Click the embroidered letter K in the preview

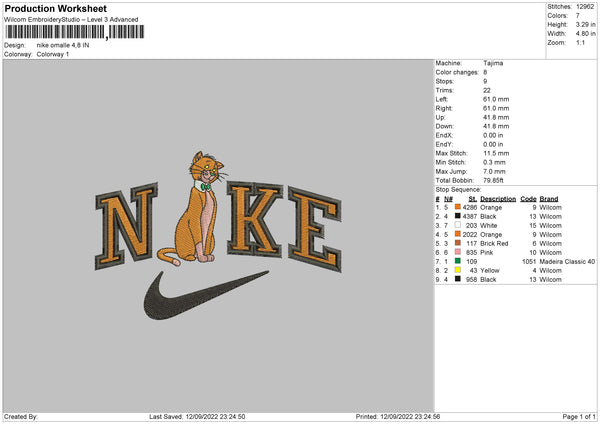[x=255, y=219]
